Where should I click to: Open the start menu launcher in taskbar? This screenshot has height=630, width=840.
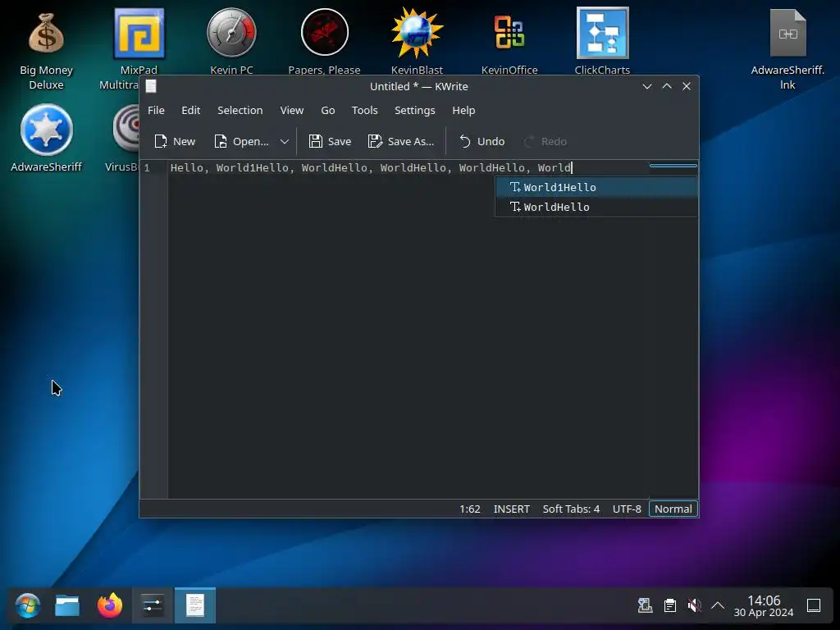click(27, 606)
